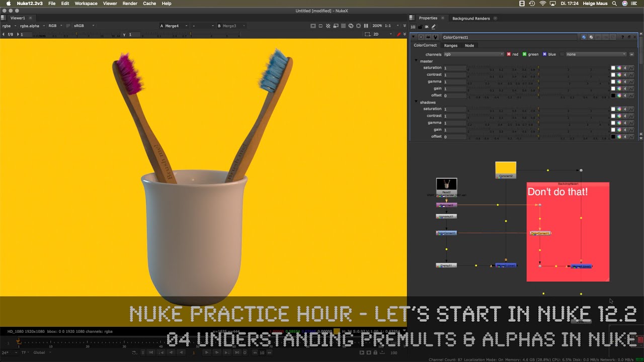644x362 pixels.
Task: Click the pencil edit icon in Properties
Action: coord(433,27)
